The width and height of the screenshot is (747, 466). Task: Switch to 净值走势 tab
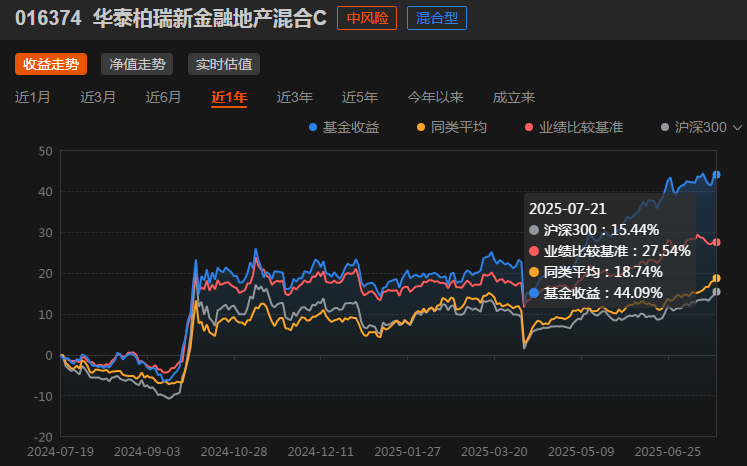tap(137, 64)
